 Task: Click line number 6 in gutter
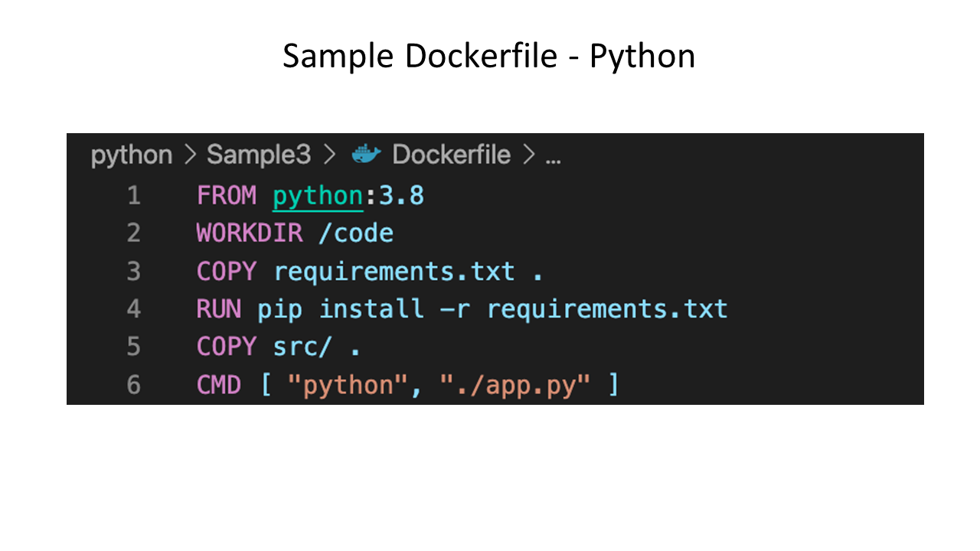pos(134,385)
